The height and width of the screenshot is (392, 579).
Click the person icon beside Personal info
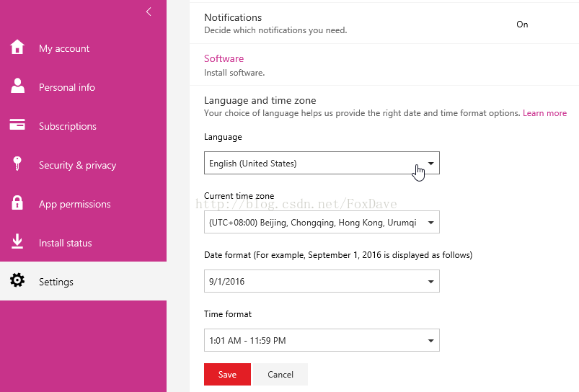coord(17,86)
